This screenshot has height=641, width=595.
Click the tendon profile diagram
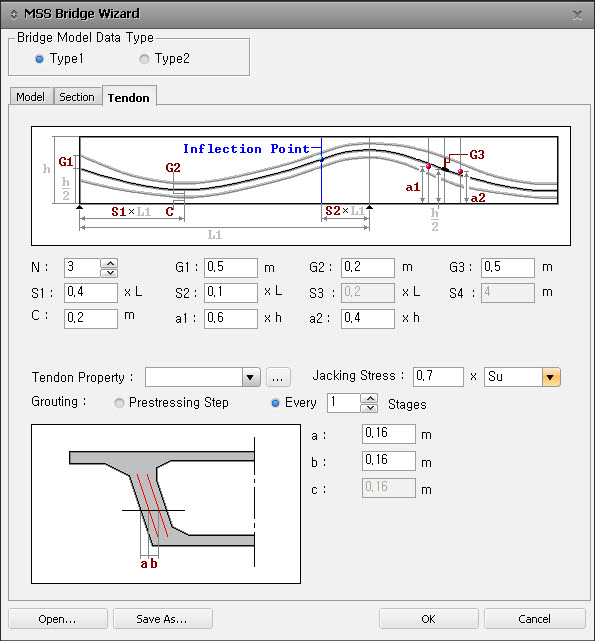301,186
